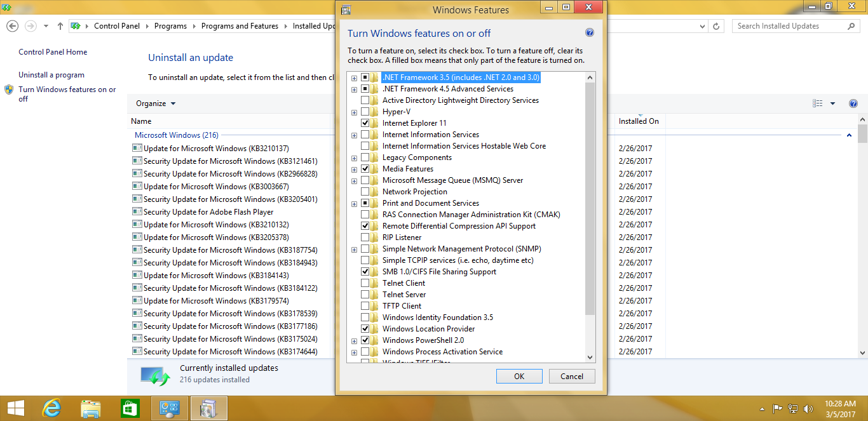Click the Forward navigation arrow
Viewport: 868px width, 421px height.
click(30, 26)
